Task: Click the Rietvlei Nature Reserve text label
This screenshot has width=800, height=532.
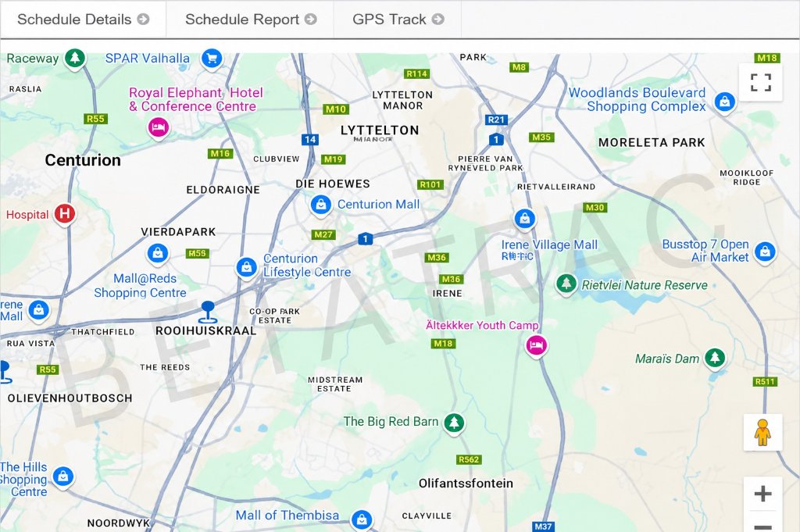Action: click(645, 285)
